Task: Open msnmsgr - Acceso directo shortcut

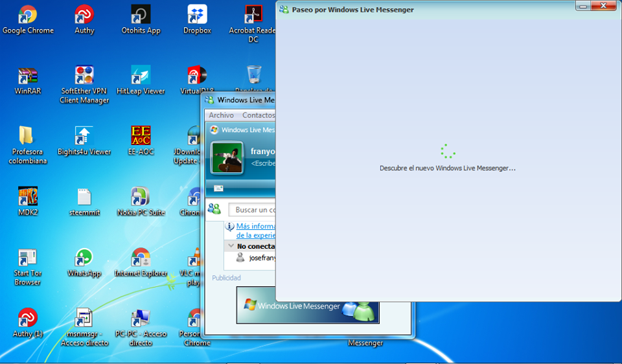Action: coord(84,328)
